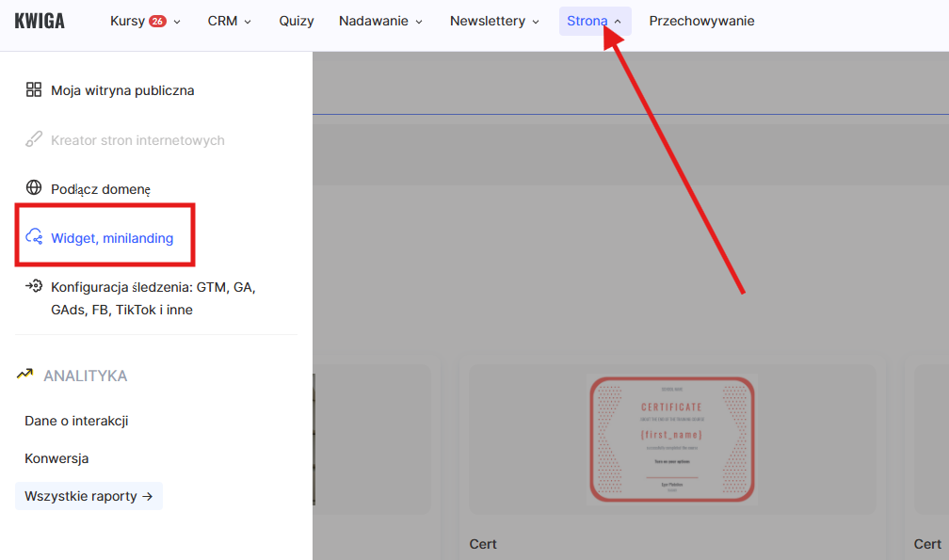The image size is (949, 560).
Task: Click the tracking icon beside Konfiguracja śledzenia
Action: (34, 287)
